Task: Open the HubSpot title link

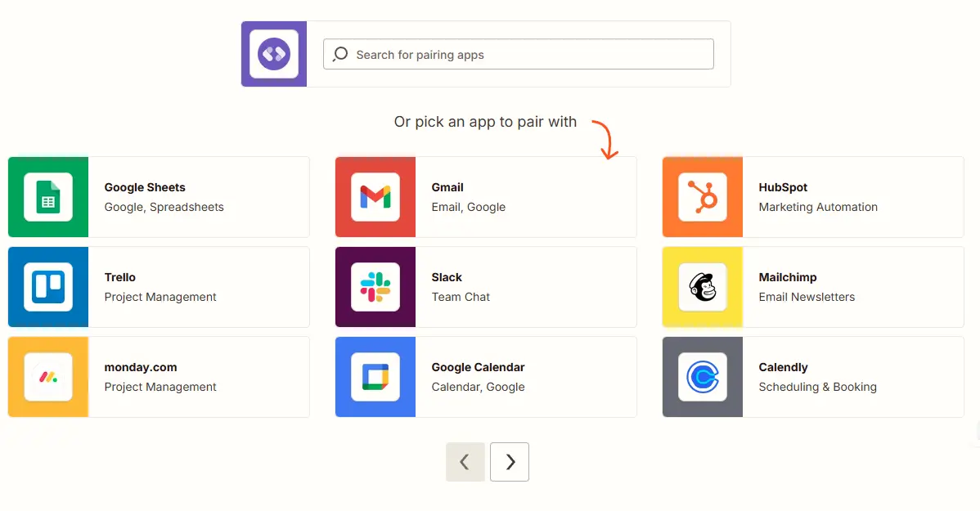Action: click(x=783, y=187)
